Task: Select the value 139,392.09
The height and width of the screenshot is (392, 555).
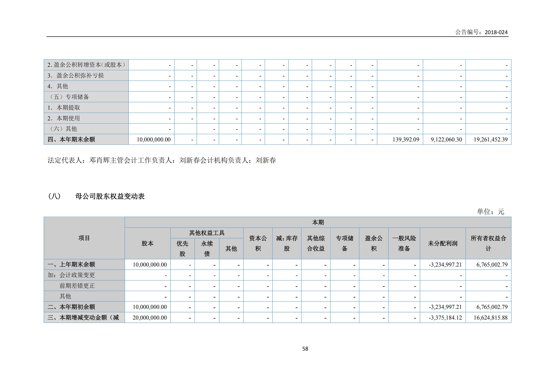Action: [x=406, y=139]
